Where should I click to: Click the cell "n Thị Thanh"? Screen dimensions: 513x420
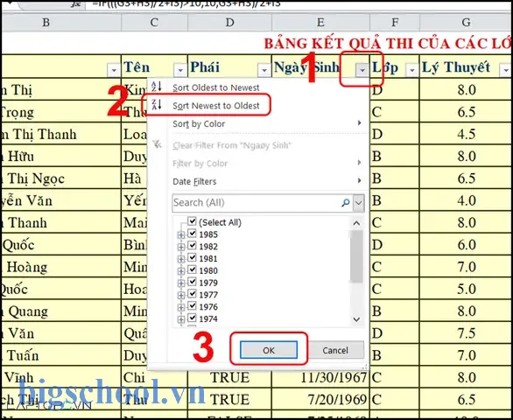click(x=61, y=135)
